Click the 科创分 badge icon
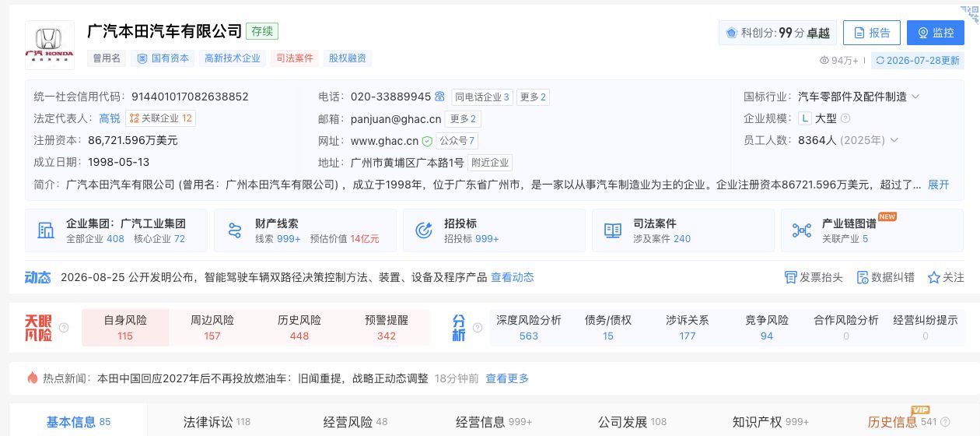The image size is (980, 436). (x=731, y=33)
